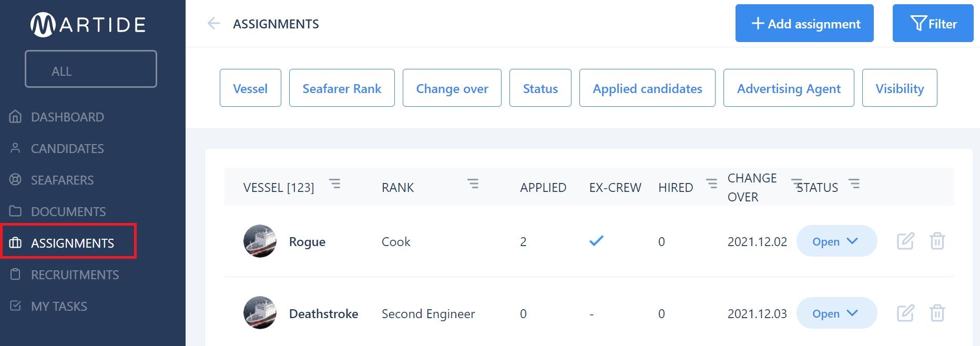Edit the Deathstroke Second Engineer assignment
This screenshot has height=346, width=980.
point(905,313)
